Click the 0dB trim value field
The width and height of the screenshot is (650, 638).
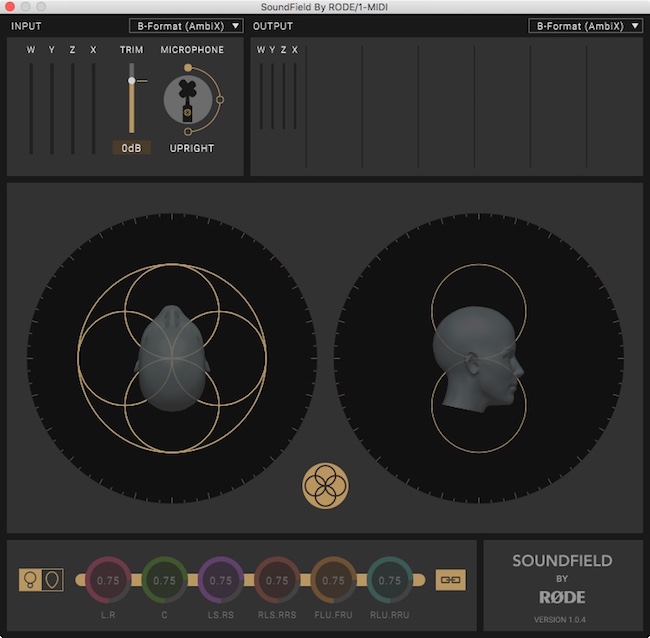coord(131,148)
